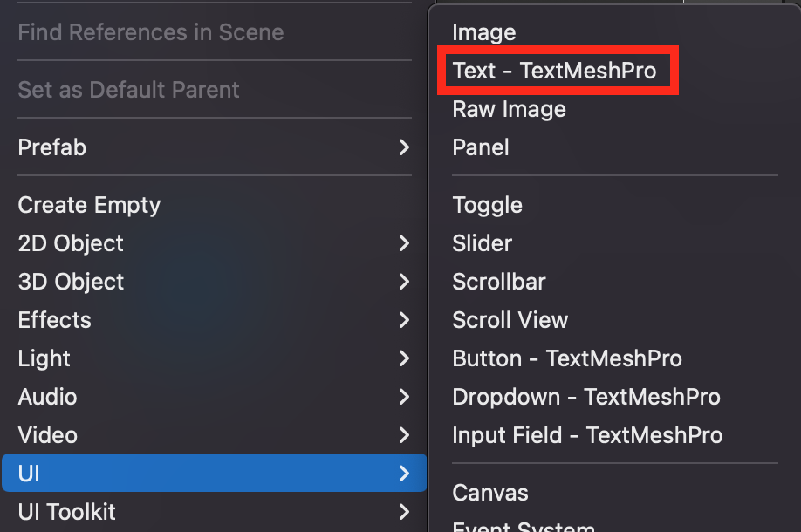801x532 pixels.
Task: Create a Scrollbar UI element
Action: [x=498, y=282]
